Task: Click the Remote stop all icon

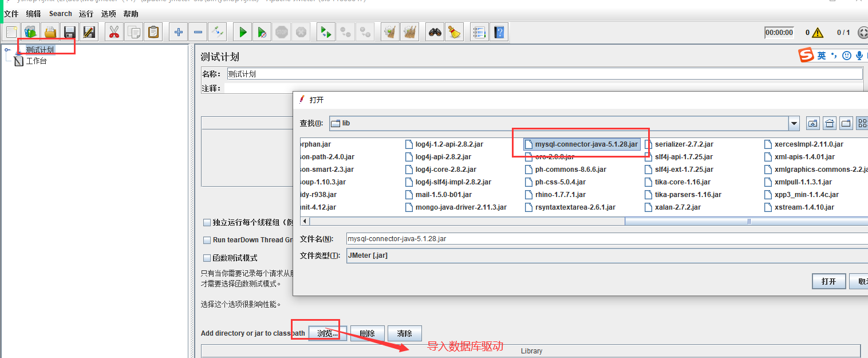Action: click(345, 32)
